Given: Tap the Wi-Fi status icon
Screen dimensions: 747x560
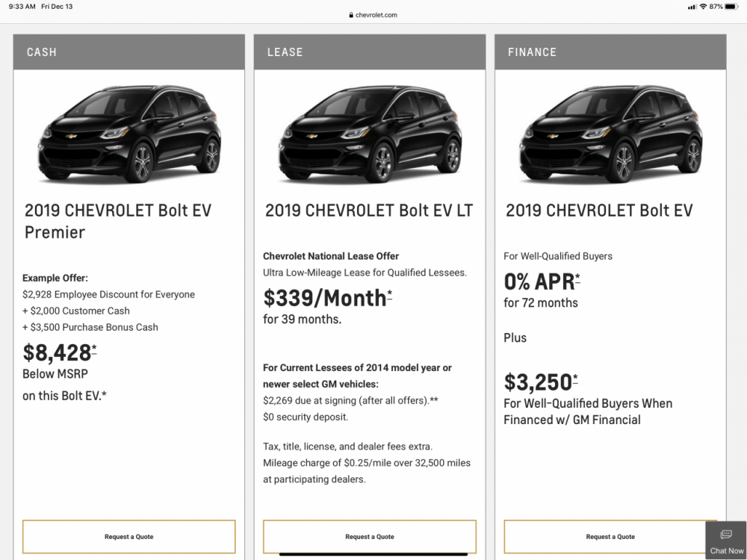Looking at the screenshot, I should point(703,7).
